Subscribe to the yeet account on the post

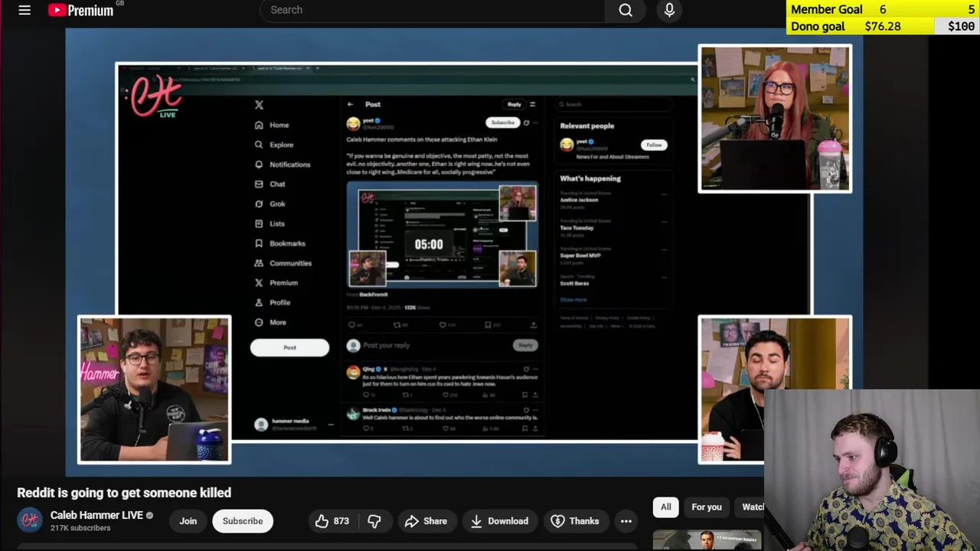[x=502, y=122]
